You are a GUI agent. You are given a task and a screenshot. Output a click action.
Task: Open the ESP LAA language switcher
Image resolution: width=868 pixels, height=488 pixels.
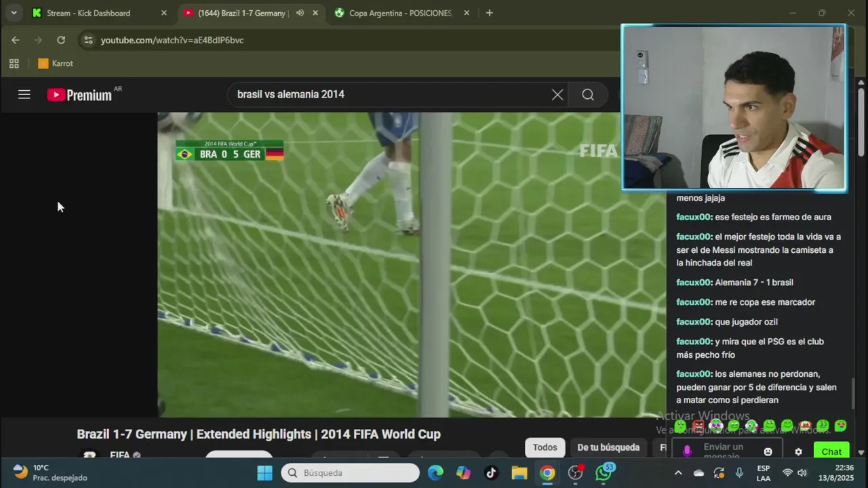pyautogui.click(x=764, y=473)
